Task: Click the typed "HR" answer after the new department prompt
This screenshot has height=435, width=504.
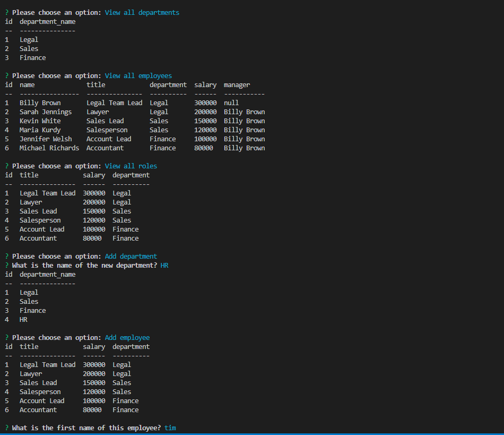Action: coord(164,266)
